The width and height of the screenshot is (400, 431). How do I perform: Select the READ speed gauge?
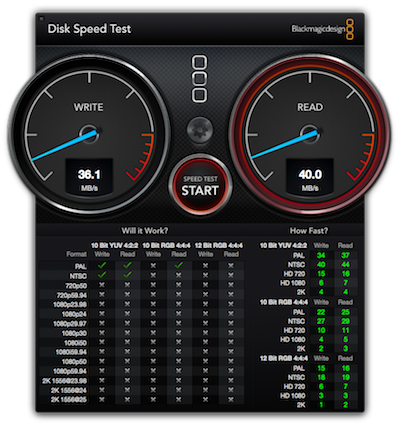click(x=310, y=135)
